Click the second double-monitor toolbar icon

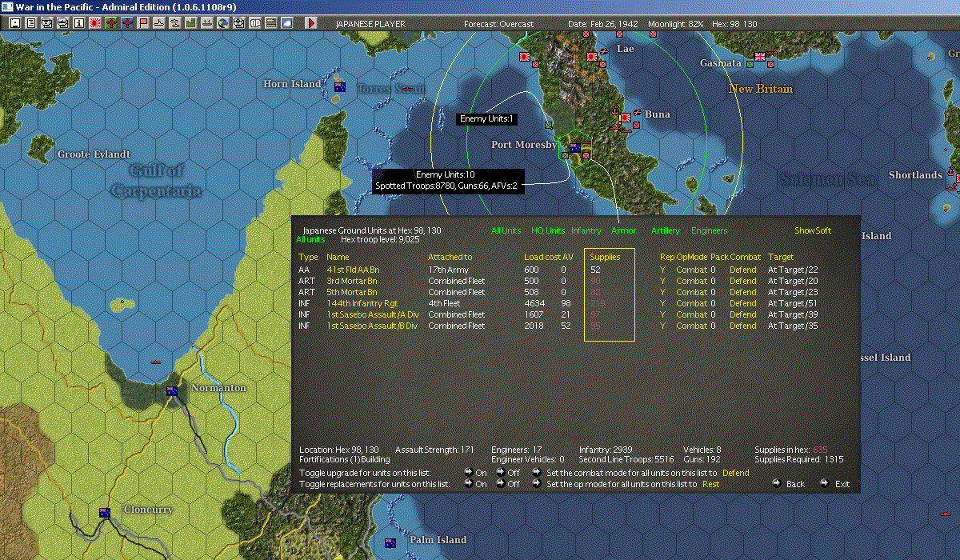[63, 23]
